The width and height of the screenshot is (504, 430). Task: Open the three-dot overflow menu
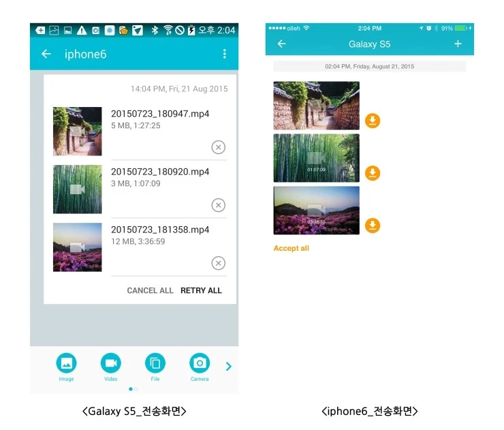tap(224, 54)
